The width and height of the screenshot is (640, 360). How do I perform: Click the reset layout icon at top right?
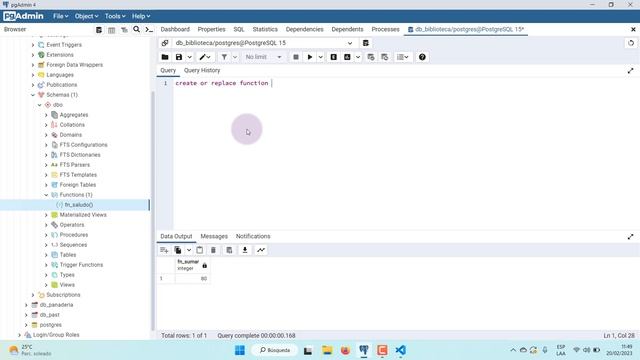tap(631, 43)
